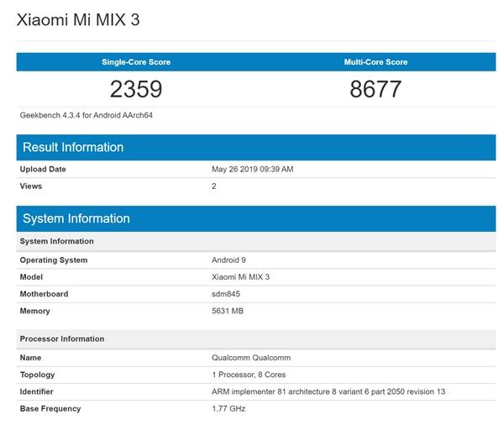504x425 pixels.
Task: Click the Qualcomm Qualcomm processor name
Action: [251, 358]
